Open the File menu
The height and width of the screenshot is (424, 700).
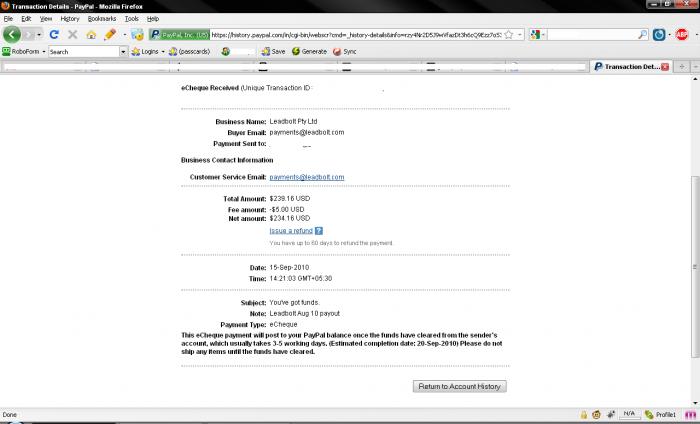tap(8, 19)
